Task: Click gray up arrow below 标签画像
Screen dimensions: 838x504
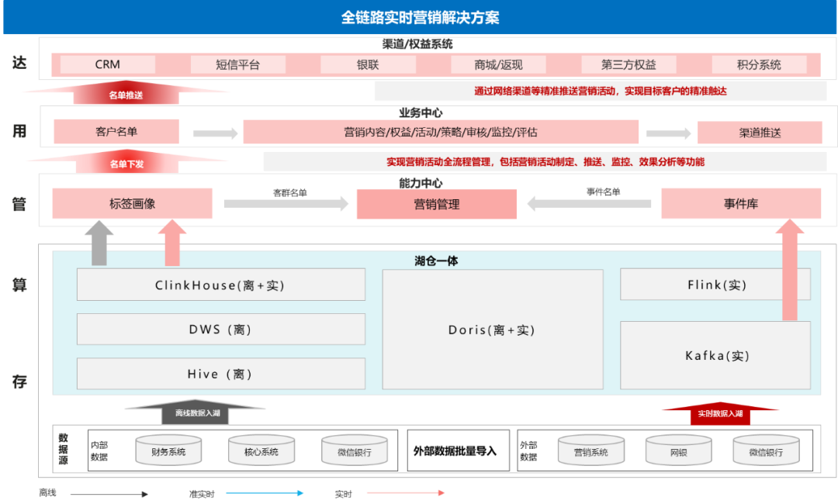Action: (x=99, y=243)
